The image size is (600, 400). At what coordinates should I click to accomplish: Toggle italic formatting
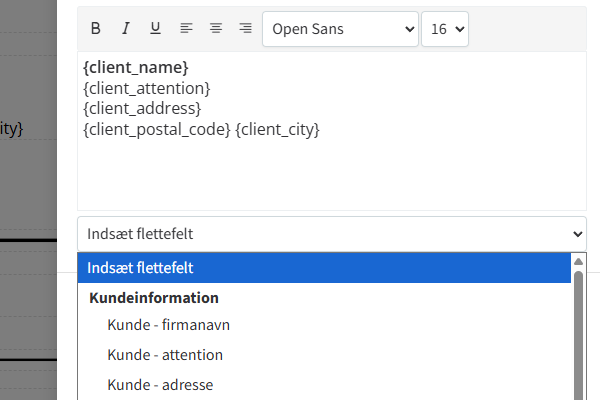pos(126,29)
